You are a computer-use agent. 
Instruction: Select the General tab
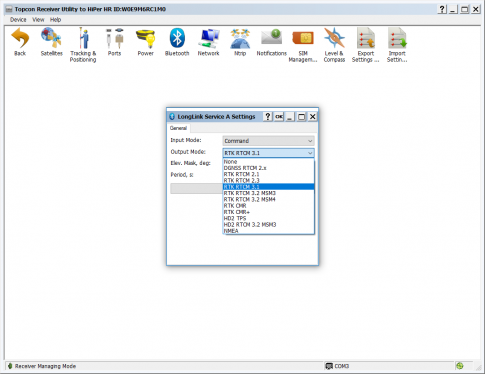[178, 128]
